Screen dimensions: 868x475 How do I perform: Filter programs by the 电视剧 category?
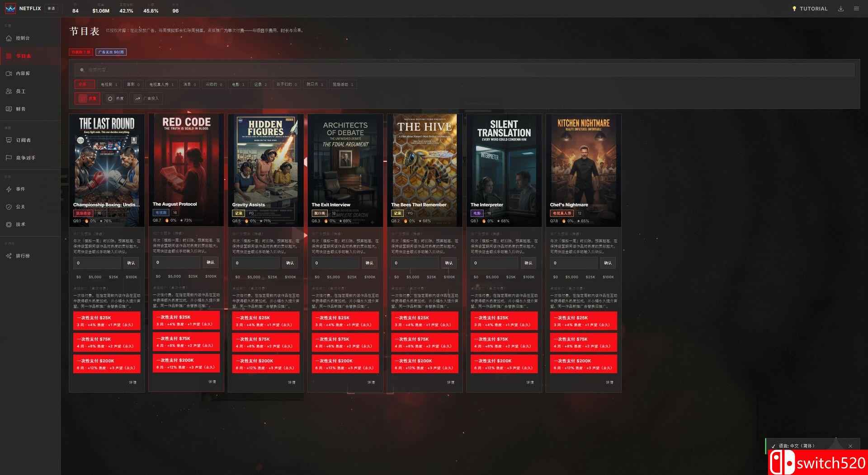click(109, 85)
